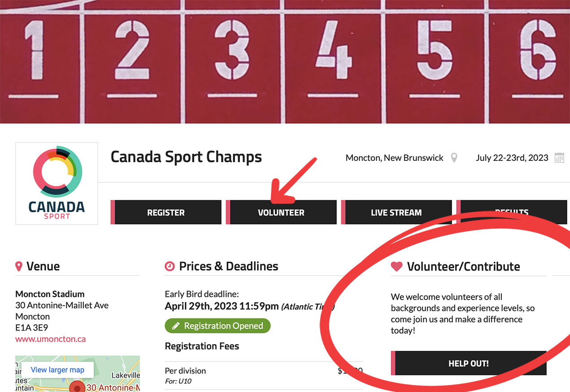The width and height of the screenshot is (570, 392).
Task: Click the Registration Opened status badge
Action: point(218,326)
